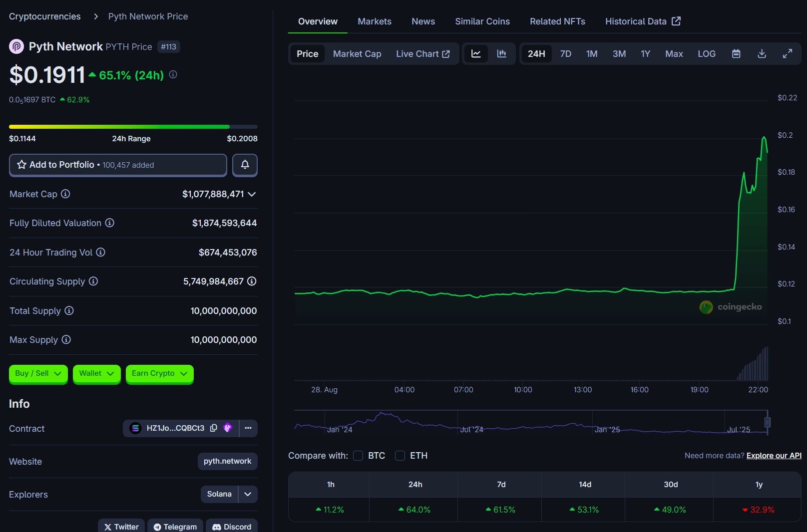
Task: Open Discord community link
Action: pyautogui.click(x=232, y=527)
